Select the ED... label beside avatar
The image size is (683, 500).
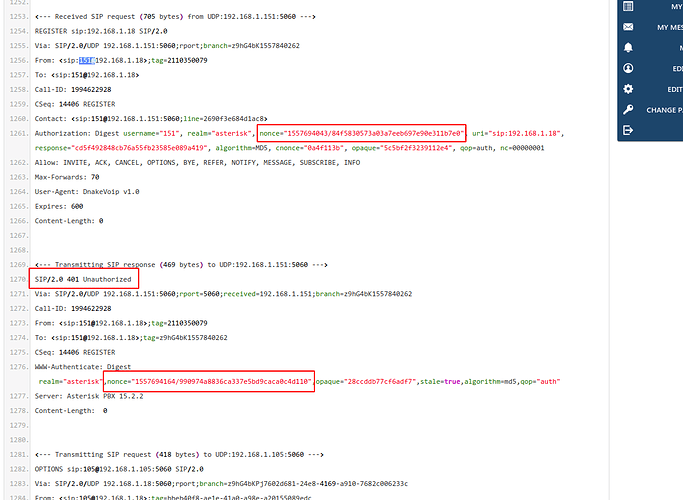tap(677, 69)
